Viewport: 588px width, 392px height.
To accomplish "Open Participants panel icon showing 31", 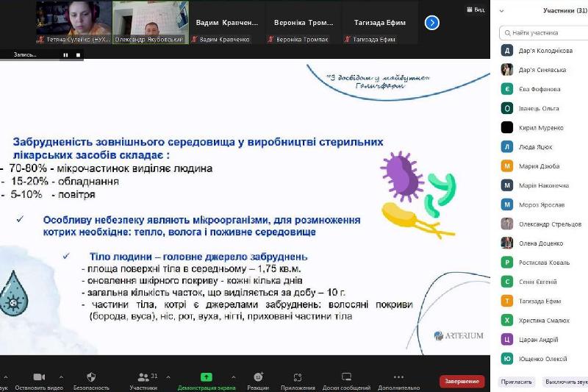I will (x=143, y=377).
